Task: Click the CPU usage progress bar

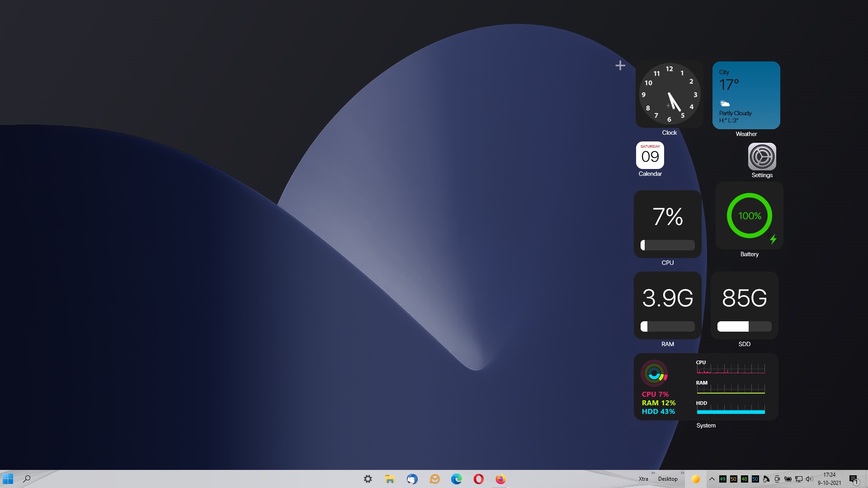Action: 668,245
